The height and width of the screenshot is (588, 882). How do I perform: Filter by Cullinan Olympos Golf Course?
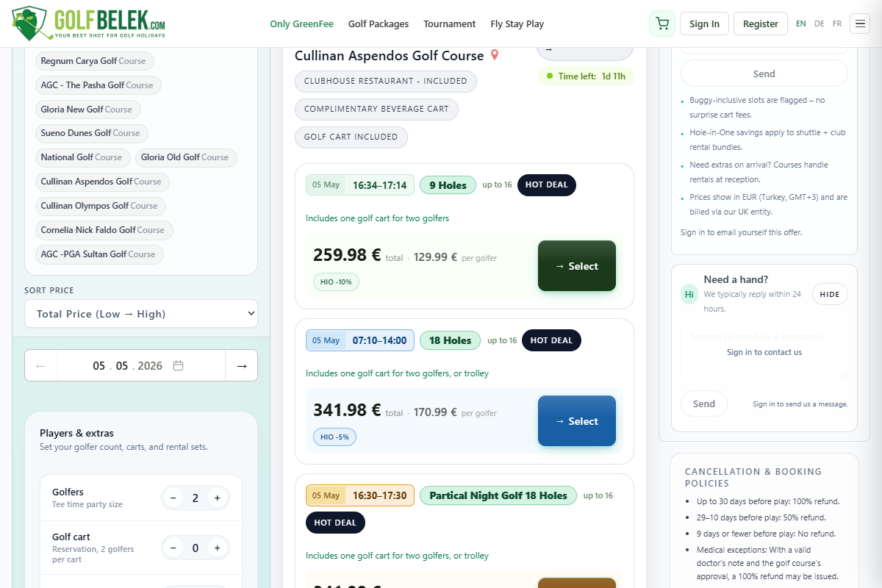(x=99, y=206)
